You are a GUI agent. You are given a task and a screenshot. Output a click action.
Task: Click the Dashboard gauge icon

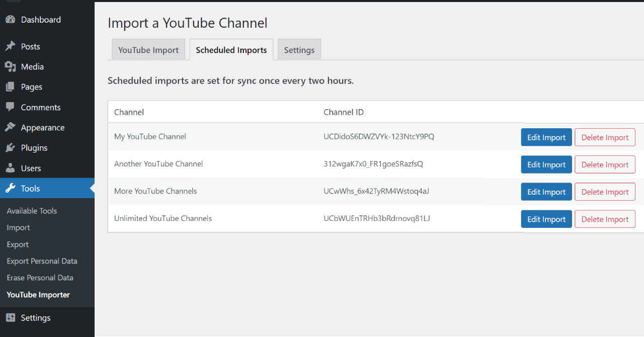(x=10, y=20)
